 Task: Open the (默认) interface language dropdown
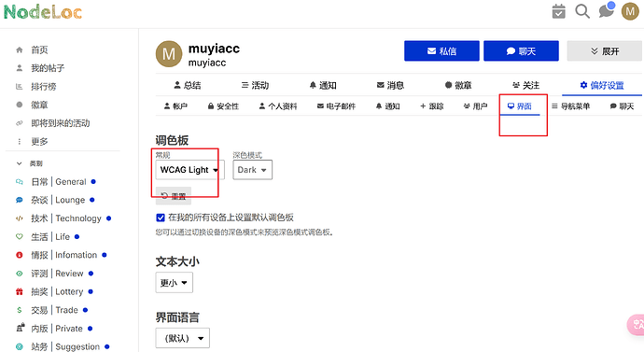(x=182, y=338)
